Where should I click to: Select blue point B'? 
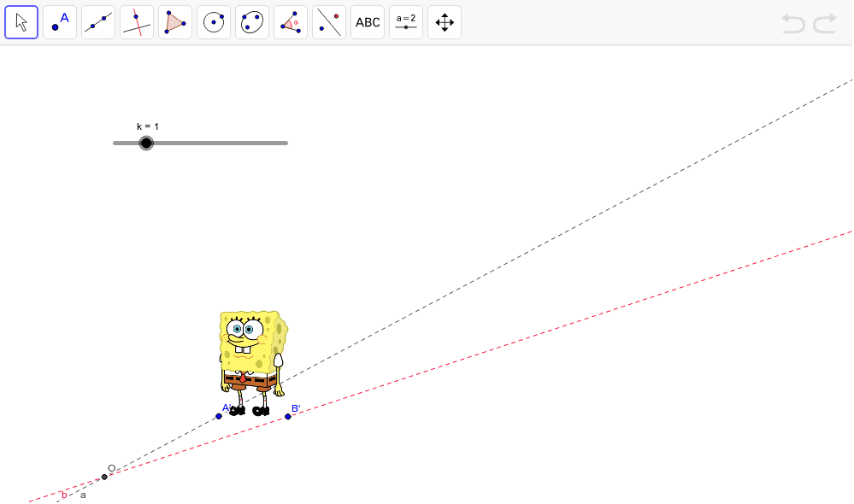click(288, 416)
